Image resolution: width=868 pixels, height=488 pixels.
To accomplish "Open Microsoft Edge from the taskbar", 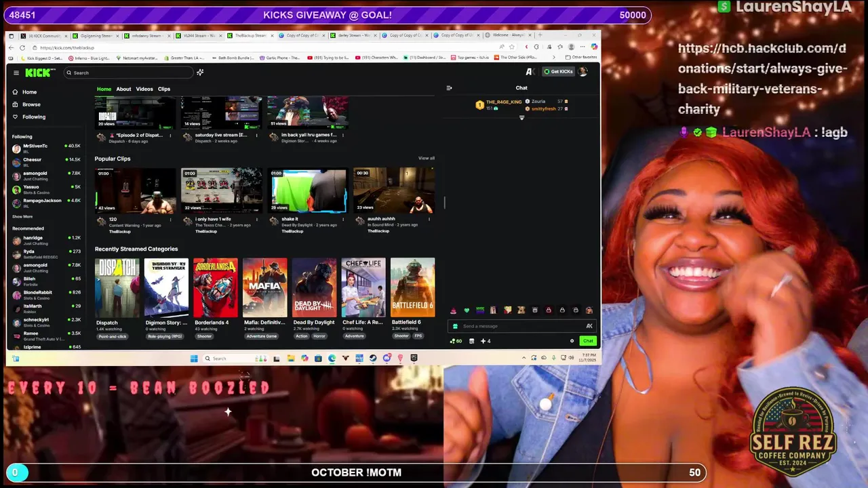I will [332, 359].
